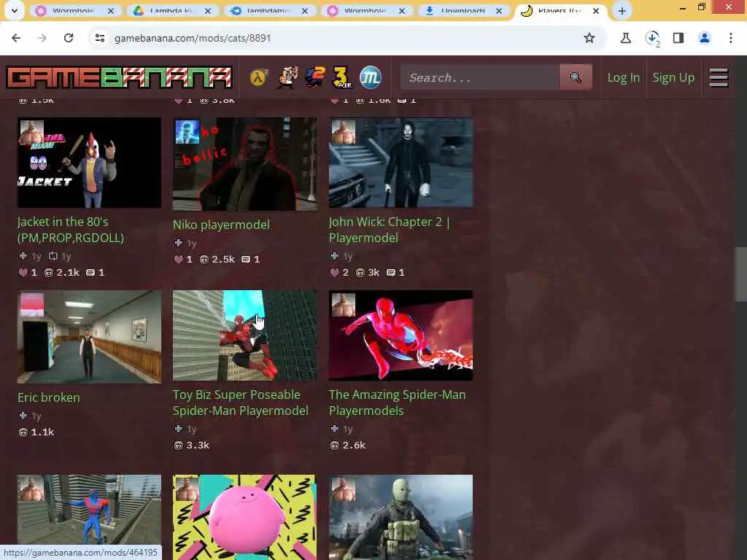Close the Downloads tab
This screenshot has width=747, height=560.
499,11
